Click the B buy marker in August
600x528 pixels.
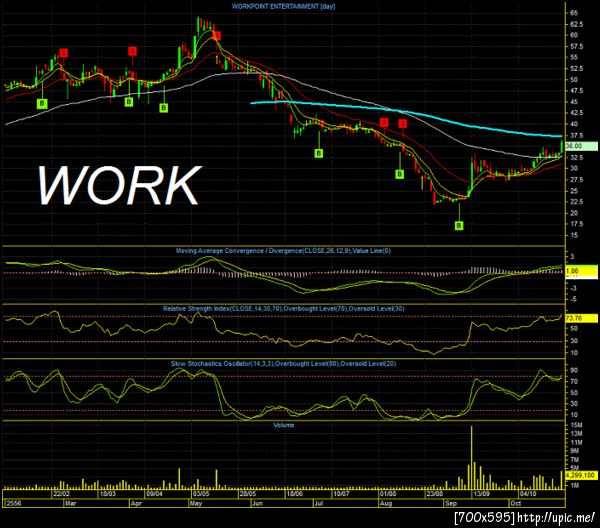[399, 174]
